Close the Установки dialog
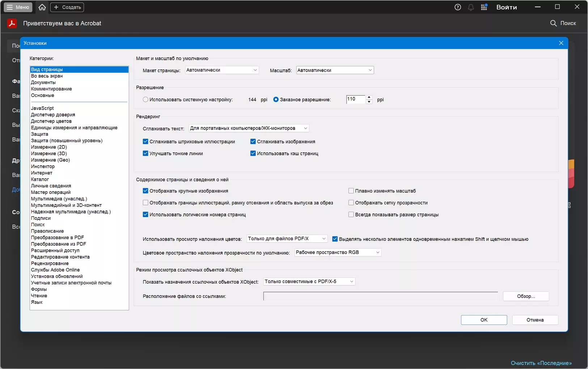 coord(561,43)
